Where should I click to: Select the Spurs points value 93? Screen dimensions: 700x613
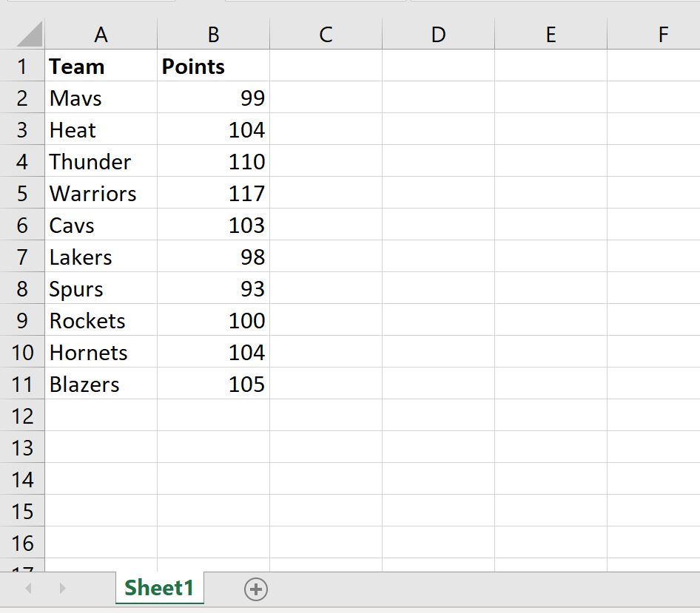(213, 289)
